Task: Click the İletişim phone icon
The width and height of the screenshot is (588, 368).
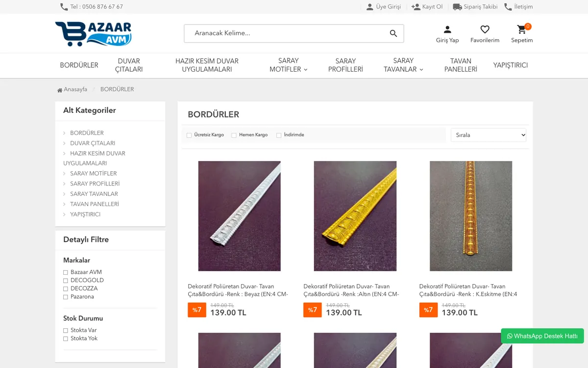Action: (508, 7)
